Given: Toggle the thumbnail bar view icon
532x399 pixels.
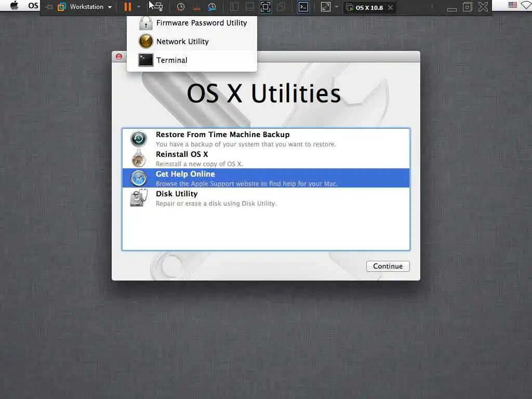Looking at the screenshot, I should [x=250, y=7].
